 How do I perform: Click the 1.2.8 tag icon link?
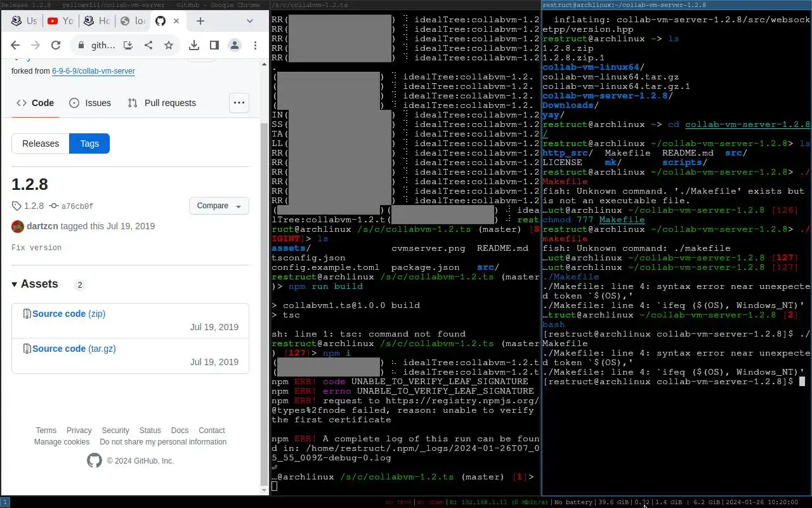pos(28,206)
